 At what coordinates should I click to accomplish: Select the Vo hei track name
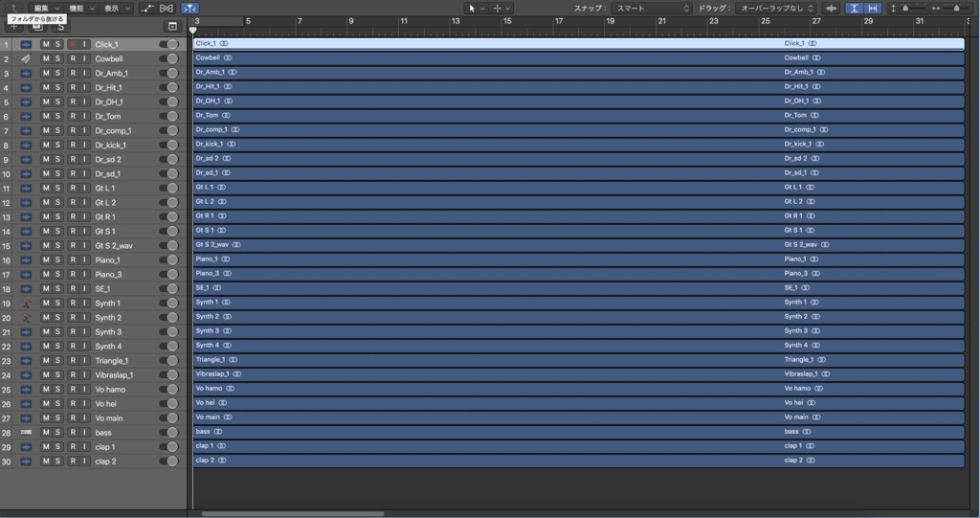coord(105,404)
